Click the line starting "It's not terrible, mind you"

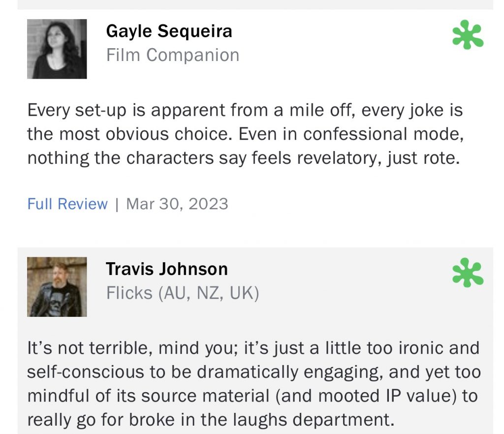point(253,348)
